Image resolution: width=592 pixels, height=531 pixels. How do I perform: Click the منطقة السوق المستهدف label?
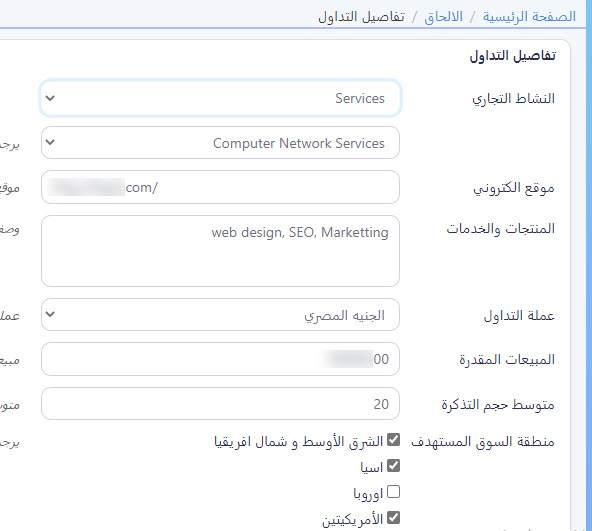[x=483, y=441]
